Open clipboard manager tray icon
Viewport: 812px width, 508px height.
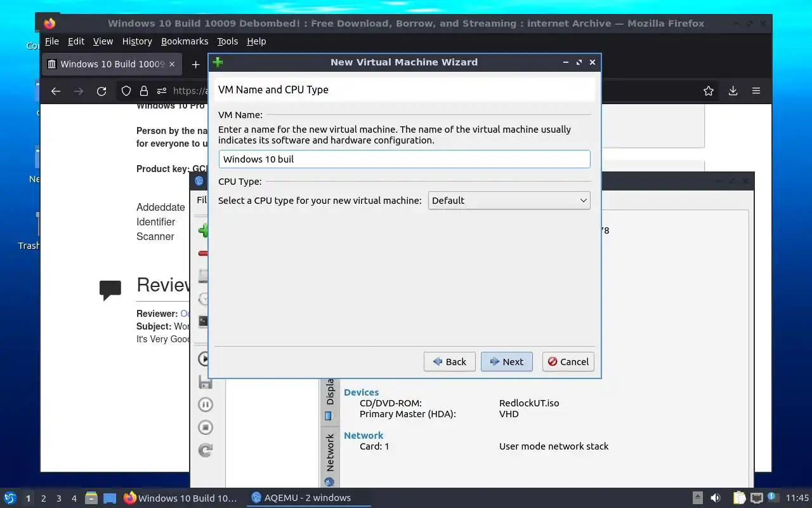(x=739, y=498)
